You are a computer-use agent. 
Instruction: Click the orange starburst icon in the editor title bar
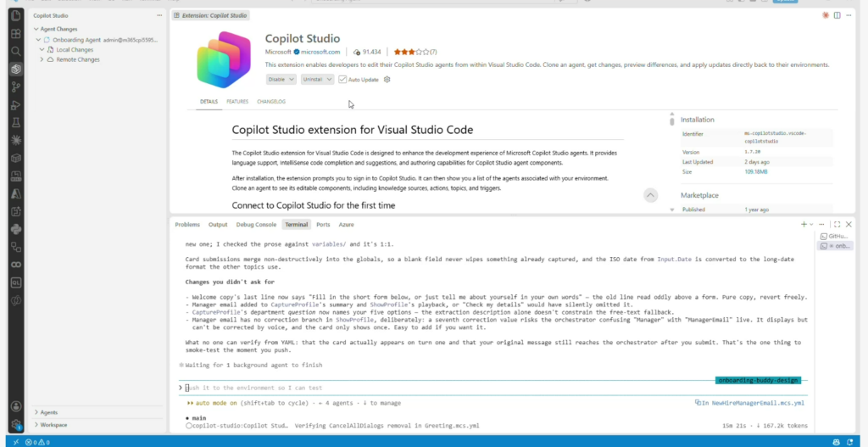pos(826,15)
